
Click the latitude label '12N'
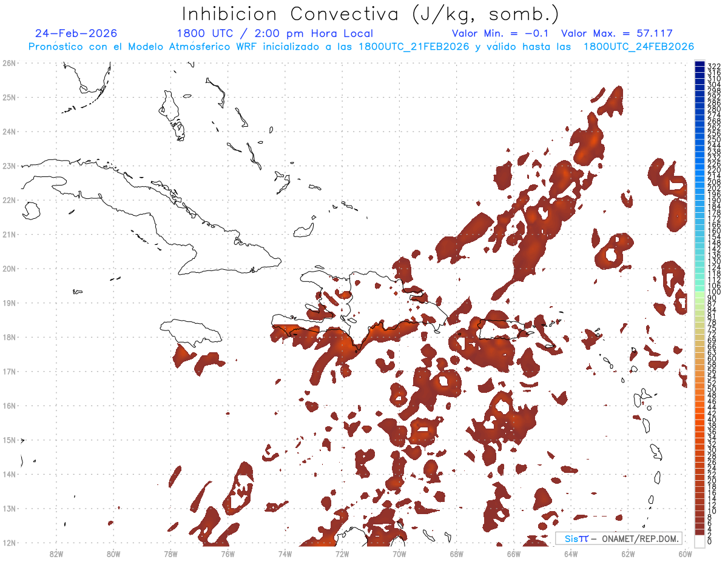(x=9, y=543)
